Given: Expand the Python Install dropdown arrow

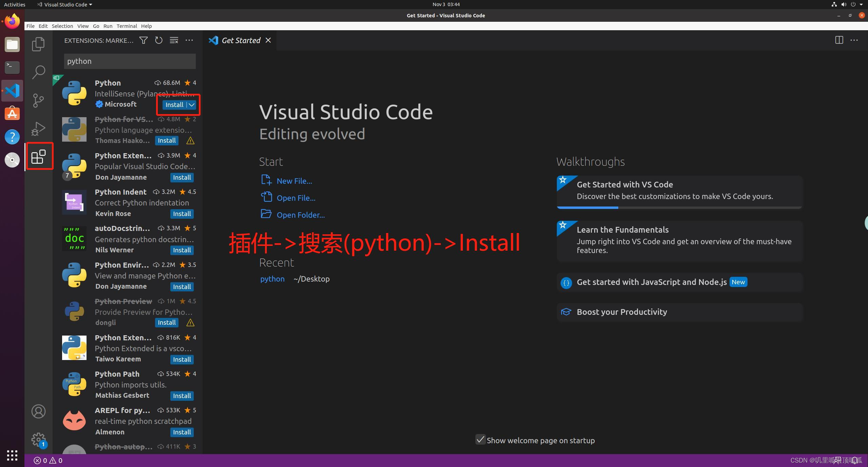Looking at the screenshot, I should click(x=192, y=105).
